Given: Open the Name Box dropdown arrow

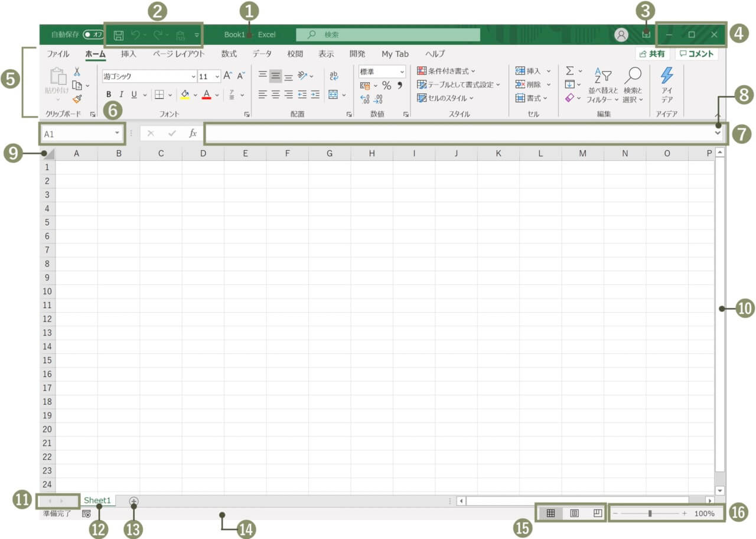Looking at the screenshot, I should click(117, 134).
